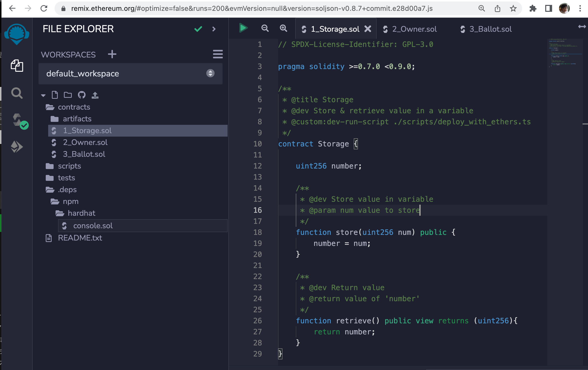Image resolution: width=588 pixels, height=370 pixels.
Task: Reload the page button
Action: [x=44, y=9]
